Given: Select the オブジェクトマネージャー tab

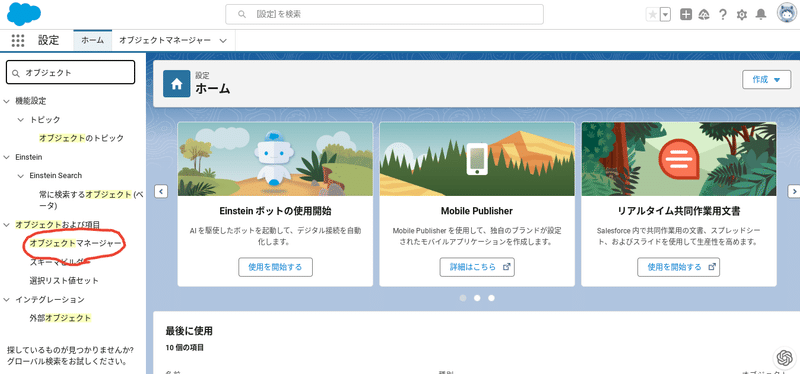Looking at the screenshot, I should (165, 41).
